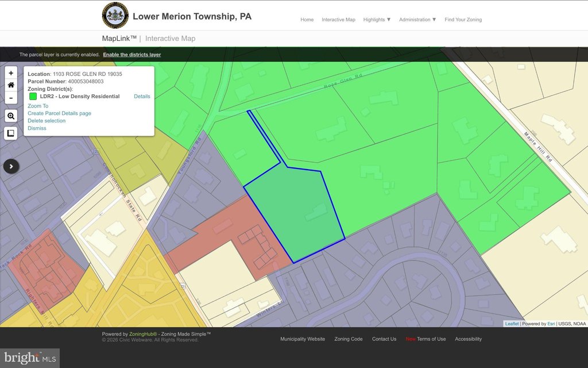Expand the Administration dropdown menu

click(x=417, y=20)
